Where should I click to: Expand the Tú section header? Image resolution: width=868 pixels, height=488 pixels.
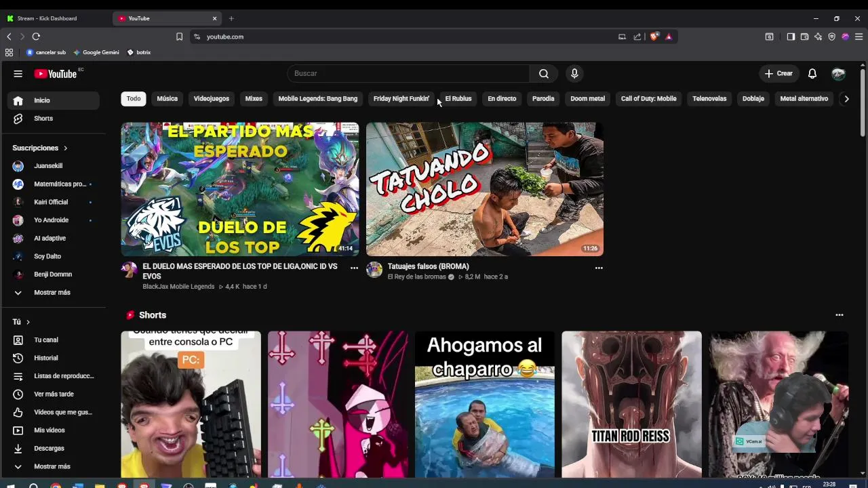coord(22,322)
